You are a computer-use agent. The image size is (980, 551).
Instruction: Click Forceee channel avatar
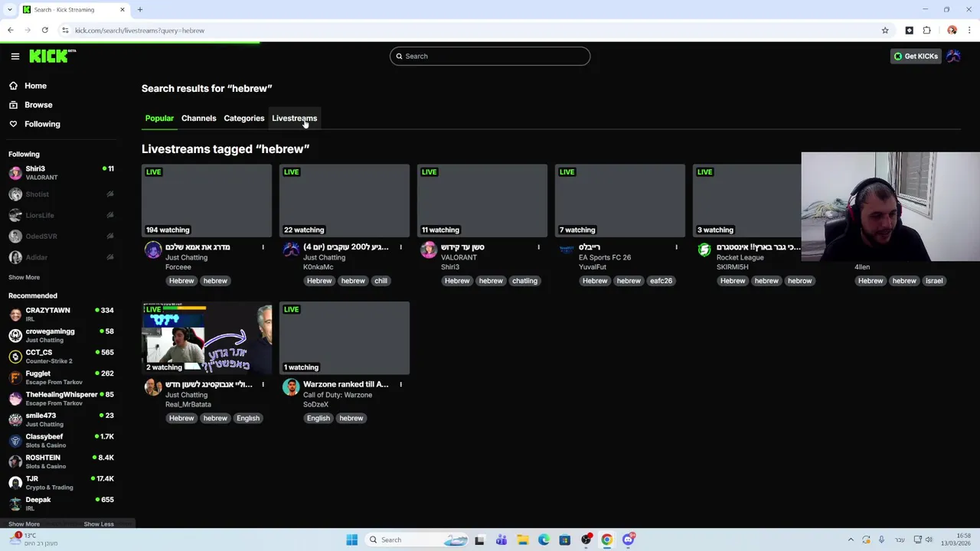click(x=153, y=249)
